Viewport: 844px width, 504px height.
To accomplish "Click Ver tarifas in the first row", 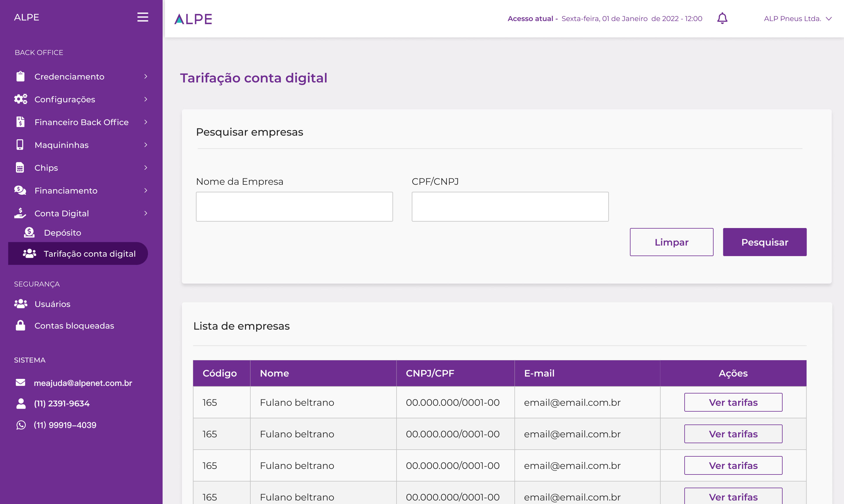I will click(733, 403).
